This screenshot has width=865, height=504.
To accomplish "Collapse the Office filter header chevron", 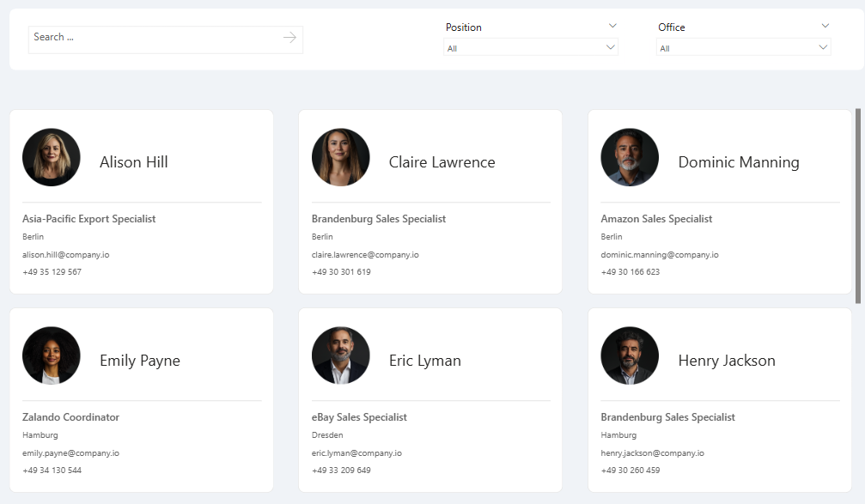I will 825,26.
